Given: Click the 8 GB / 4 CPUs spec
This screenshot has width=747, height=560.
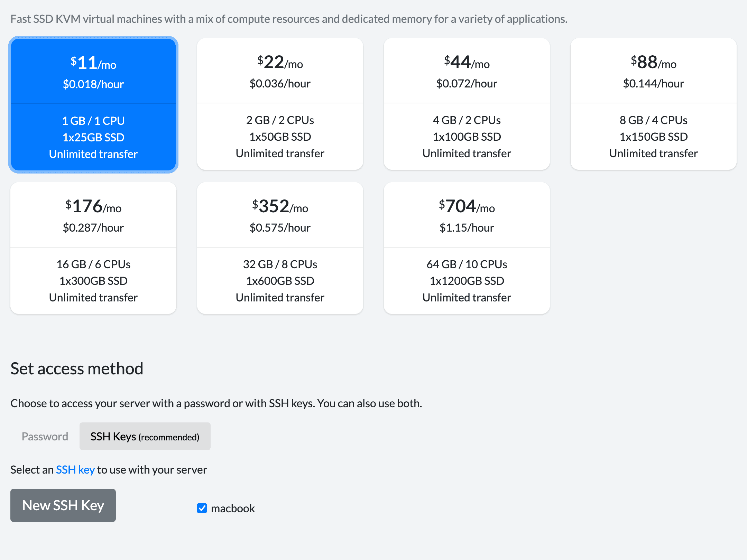Looking at the screenshot, I should 654,120.
